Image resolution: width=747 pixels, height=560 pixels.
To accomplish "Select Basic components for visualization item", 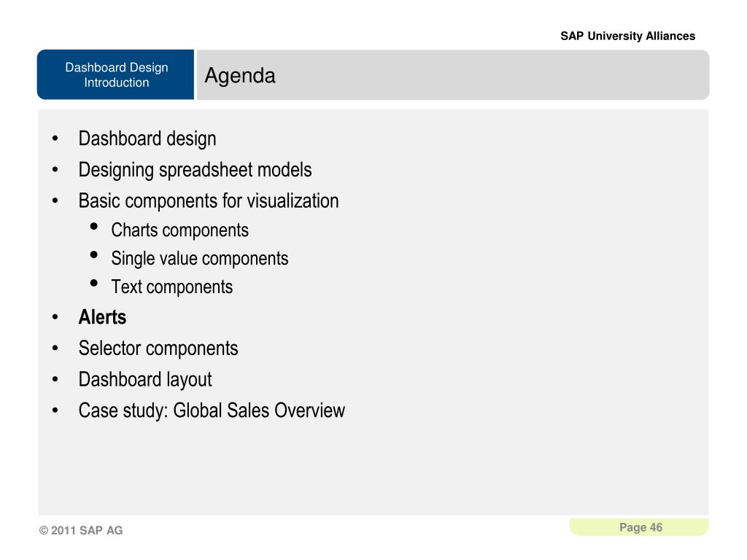I will (209, 201).
